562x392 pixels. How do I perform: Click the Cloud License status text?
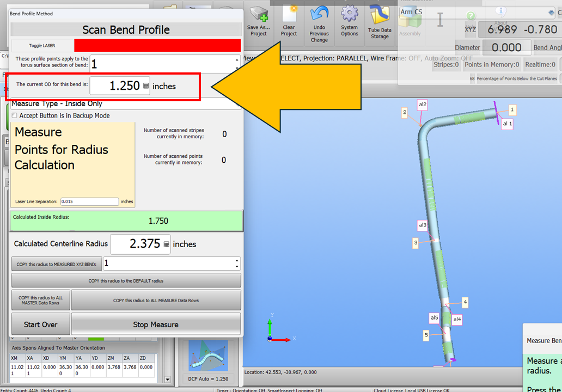coord(412,390)
